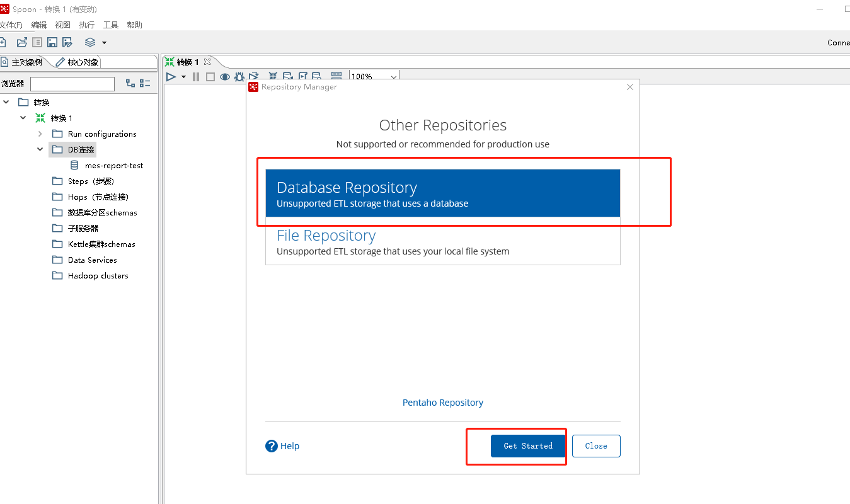Click the open file folder icon
This screenshot has width=850, height=504.
(x=22, y=42)
